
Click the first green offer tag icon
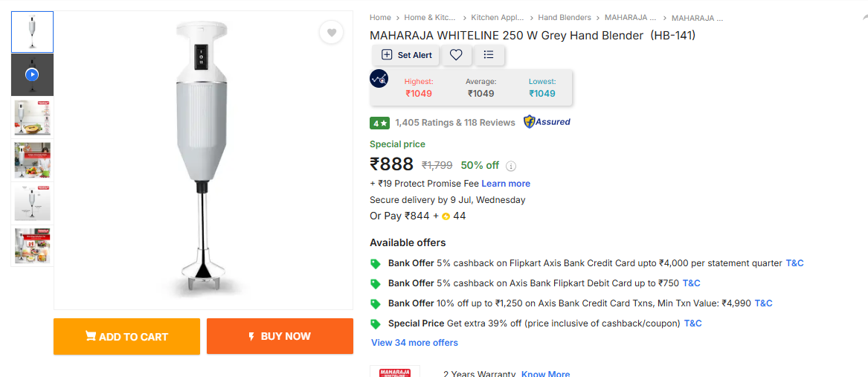(376, 263)
